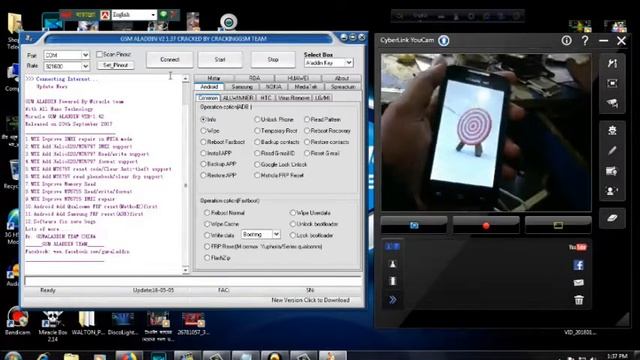Select Reboot Normal radio option
The width and height of the screenshot is (640, 360).
coord(207,213)
